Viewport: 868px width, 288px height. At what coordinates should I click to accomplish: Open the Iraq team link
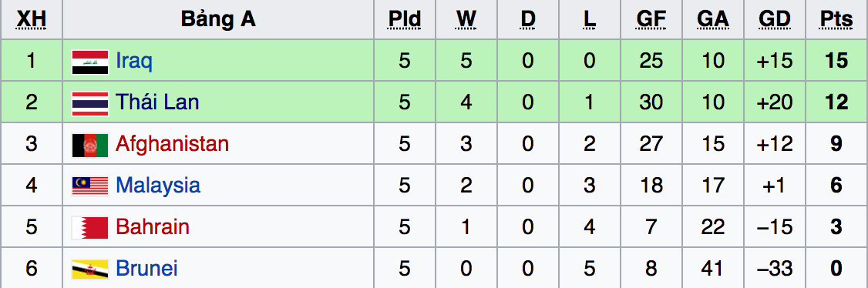coord(134,61)
